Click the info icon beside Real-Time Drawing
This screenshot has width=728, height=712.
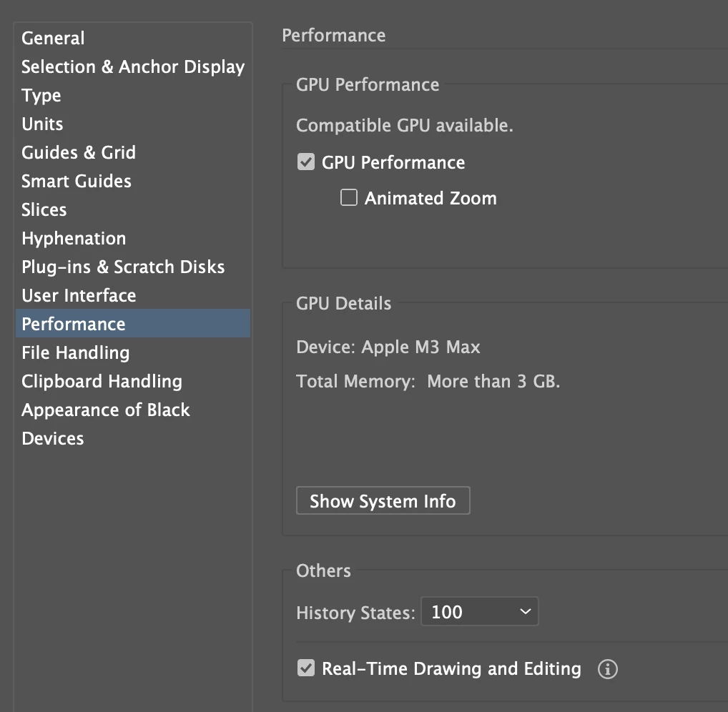point(607,669)
